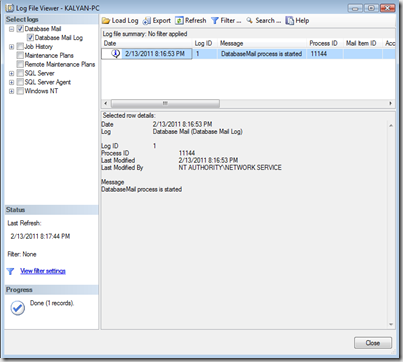Uncheck the Database Mail checkbox
This screenshot has height=362, width=403.
(20, 29)
